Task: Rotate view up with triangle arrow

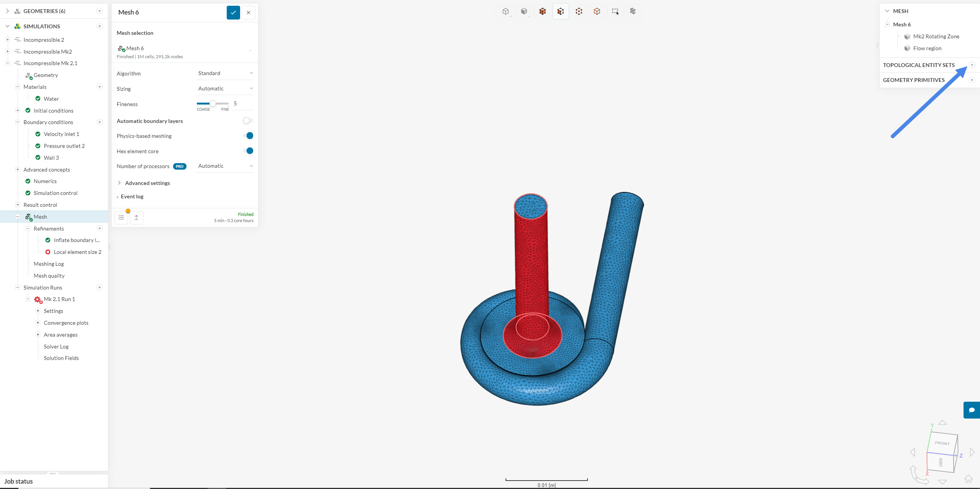Action: pyautogui.click(x=942, y=422)
